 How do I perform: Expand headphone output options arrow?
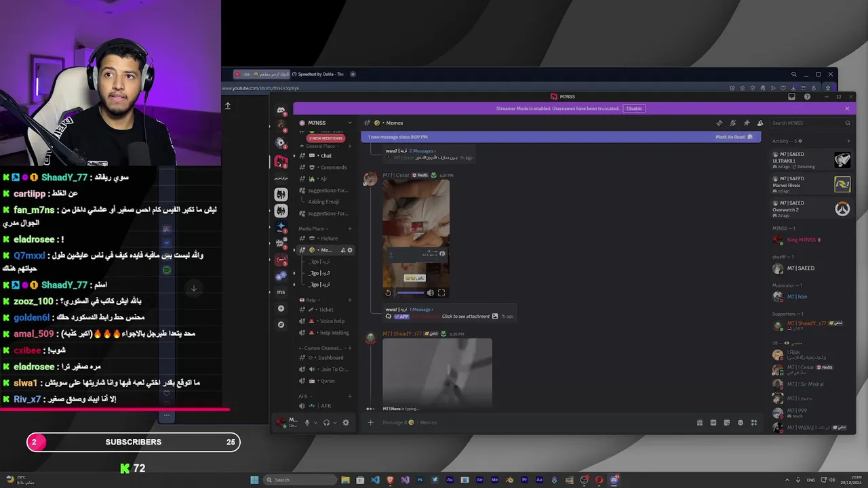pos(334,422)
